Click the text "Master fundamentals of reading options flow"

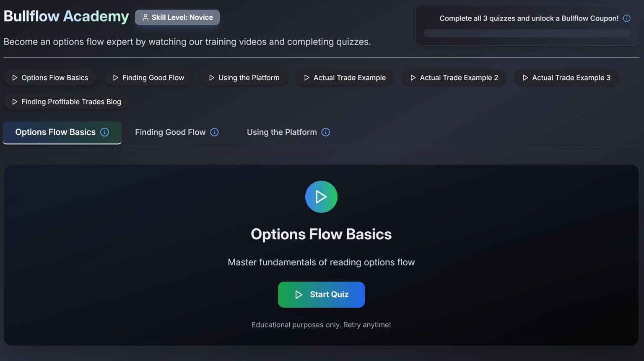[x=321, y=262]
